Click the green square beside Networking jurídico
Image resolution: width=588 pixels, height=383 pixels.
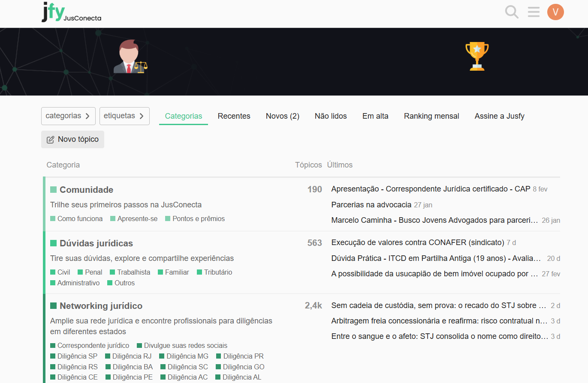coord(54,306)
